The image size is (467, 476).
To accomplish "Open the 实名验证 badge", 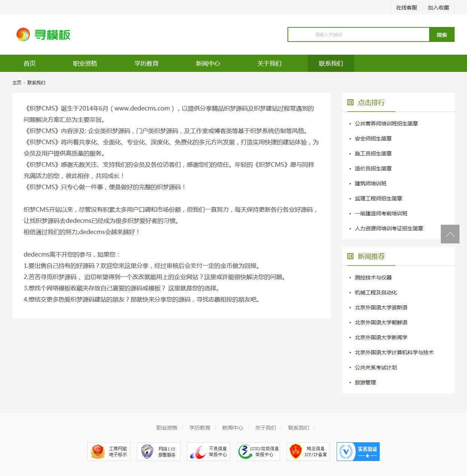I will [x=358, y=452].
